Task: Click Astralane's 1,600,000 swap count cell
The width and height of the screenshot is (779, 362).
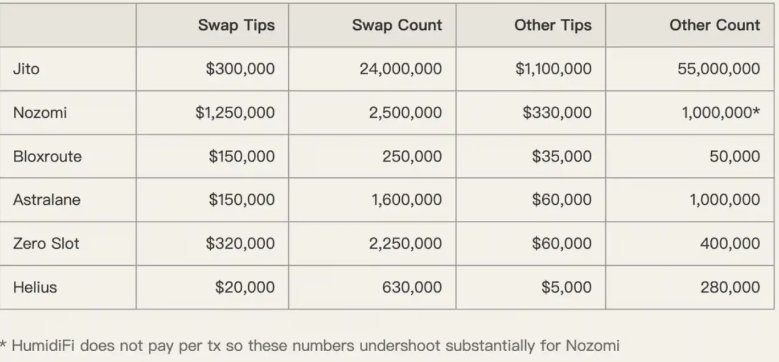Action: pyautogui.click(x=406, y=200)
